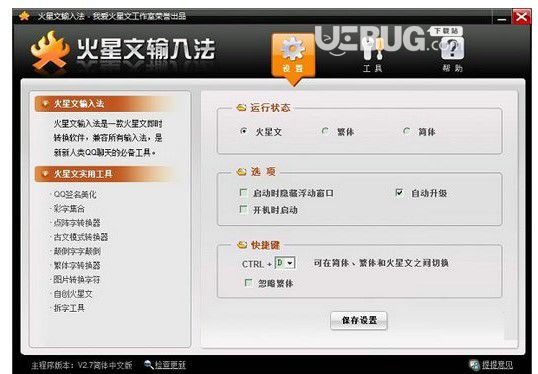Toggle 开机时启动 checkbox
538x374 pixels.
tap(243, 209)
